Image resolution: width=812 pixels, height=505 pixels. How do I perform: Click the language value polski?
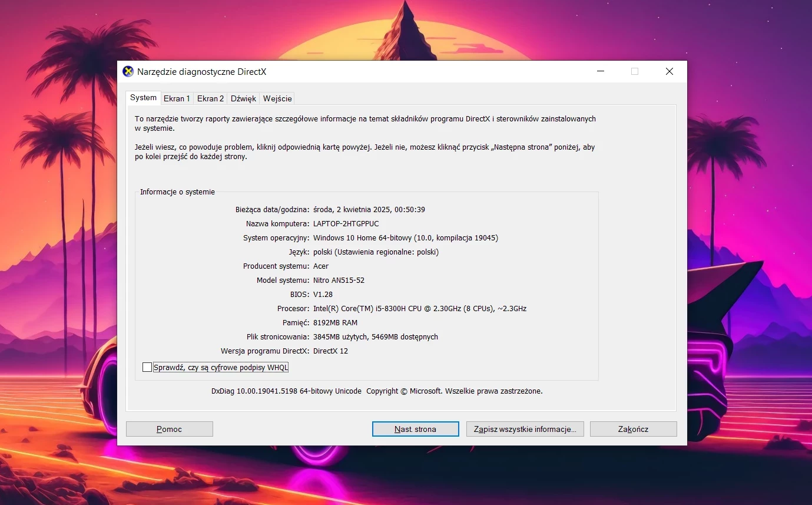[376, 252]
